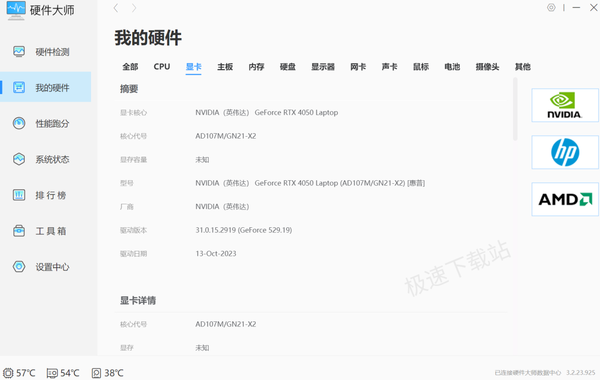Switch to the 摄像头 tab

click(x=488, y=67)
